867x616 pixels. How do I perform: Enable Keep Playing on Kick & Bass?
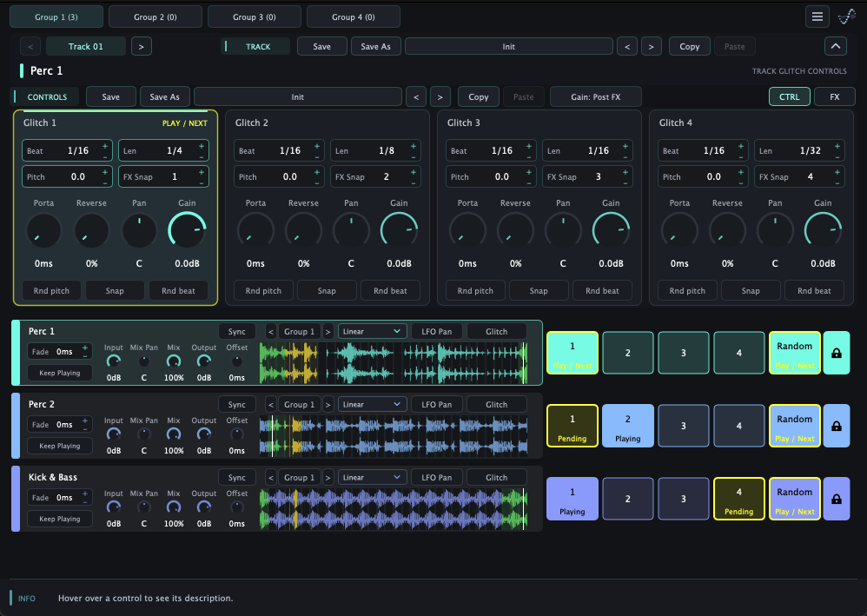pyautogui.click(x=60, y=519)
